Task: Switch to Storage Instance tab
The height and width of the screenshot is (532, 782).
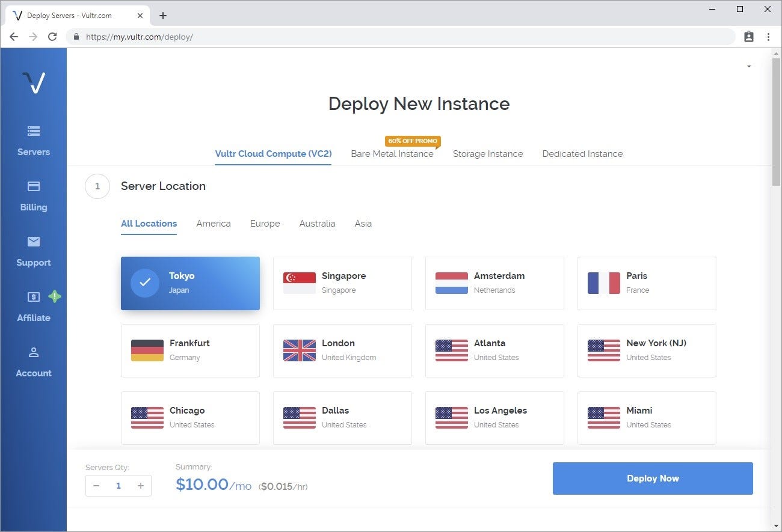Action: [488, 154]
